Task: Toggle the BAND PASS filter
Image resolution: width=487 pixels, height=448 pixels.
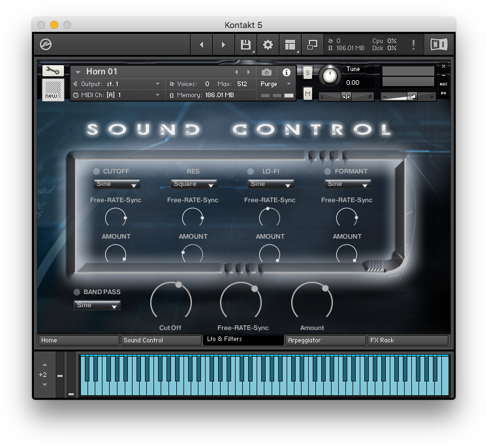Action: pyautogui.click(x=77, y=292)
